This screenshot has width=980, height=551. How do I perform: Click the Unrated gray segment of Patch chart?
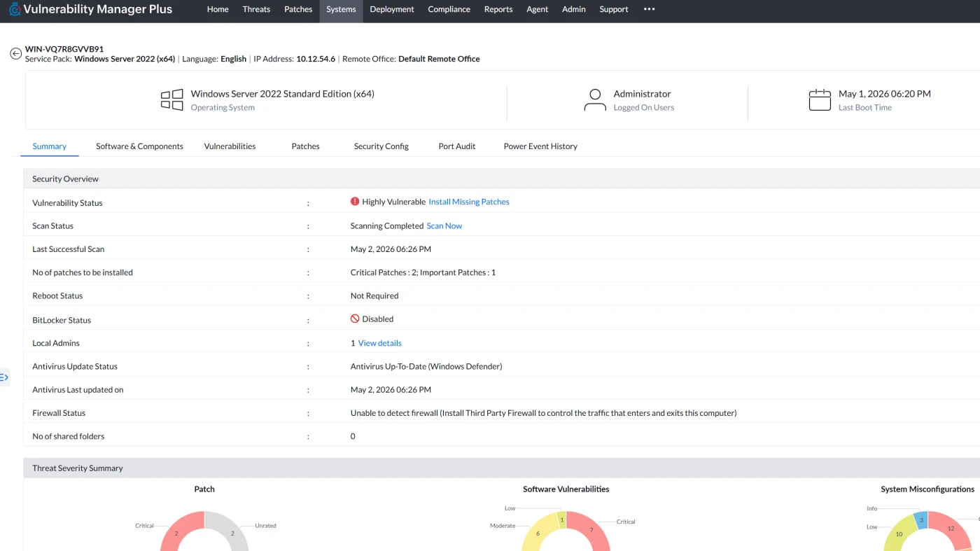(233, 533)
